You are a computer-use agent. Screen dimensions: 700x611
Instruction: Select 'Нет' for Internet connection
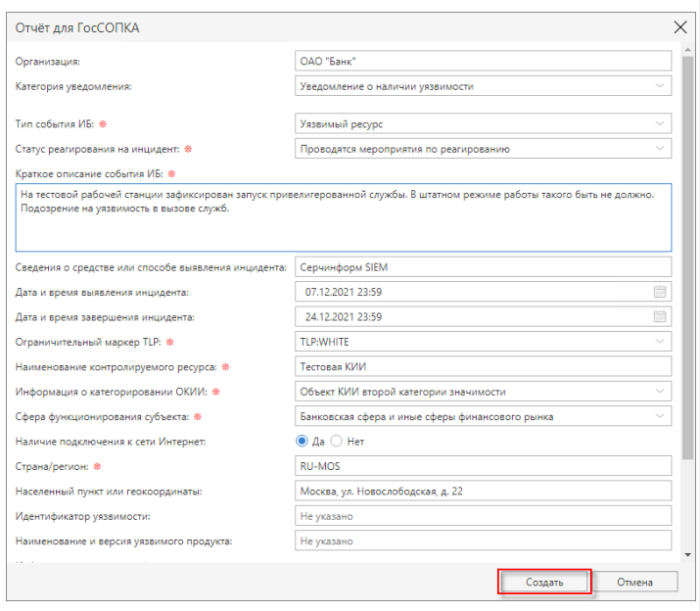[338, 442]
